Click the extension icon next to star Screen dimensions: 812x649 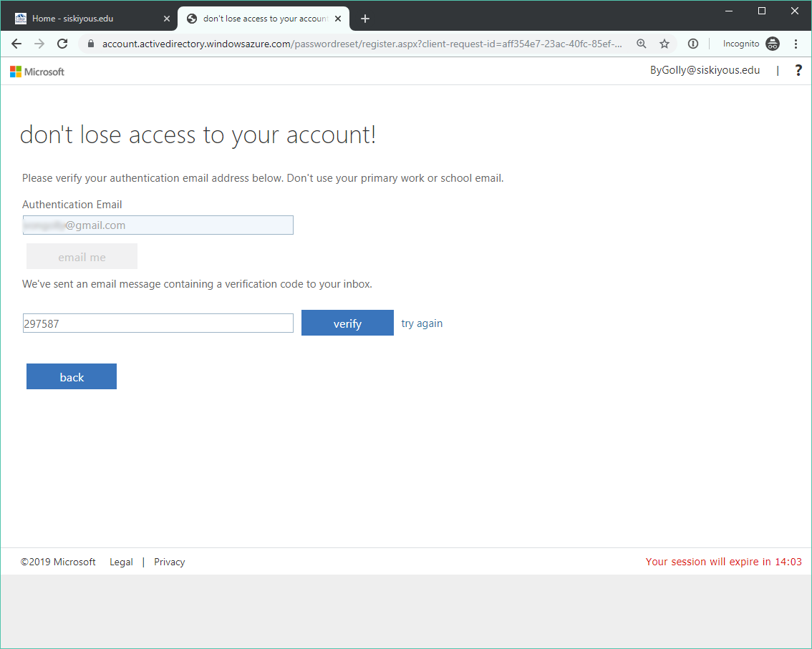(693, 44)
